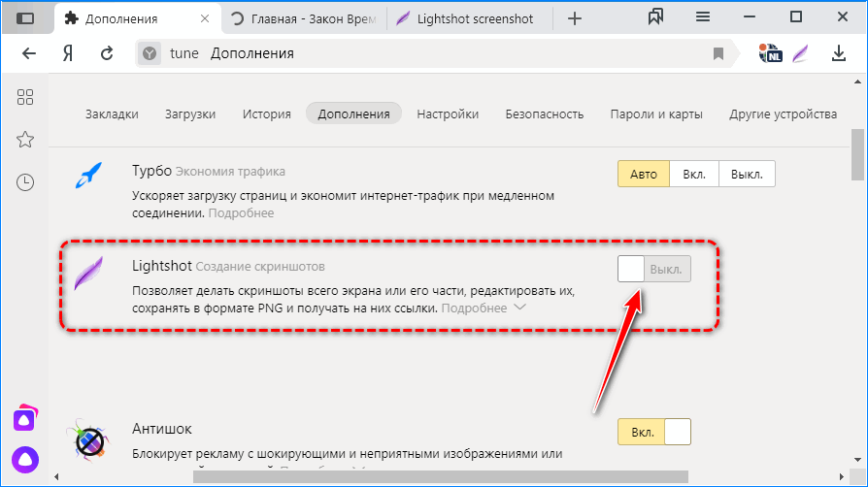
Task: Launch Alice assistant in sidebar
Action: click(x=25, y=459)
